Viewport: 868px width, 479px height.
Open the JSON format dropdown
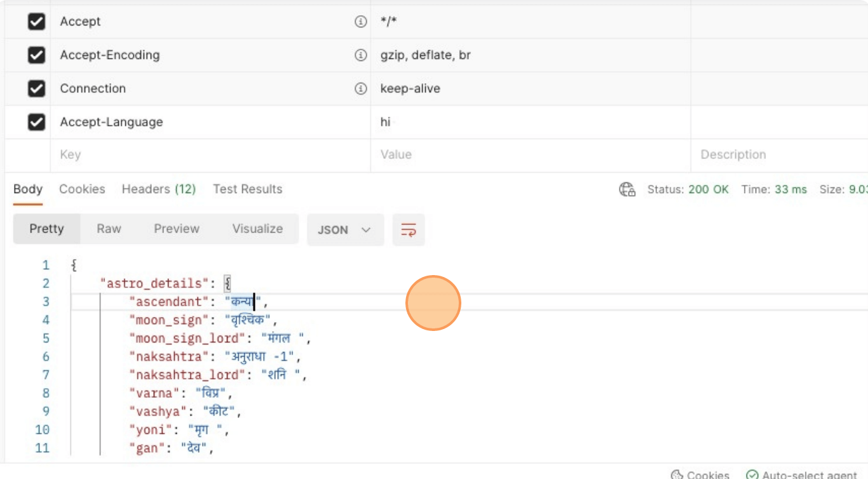[x=345, y=230]
